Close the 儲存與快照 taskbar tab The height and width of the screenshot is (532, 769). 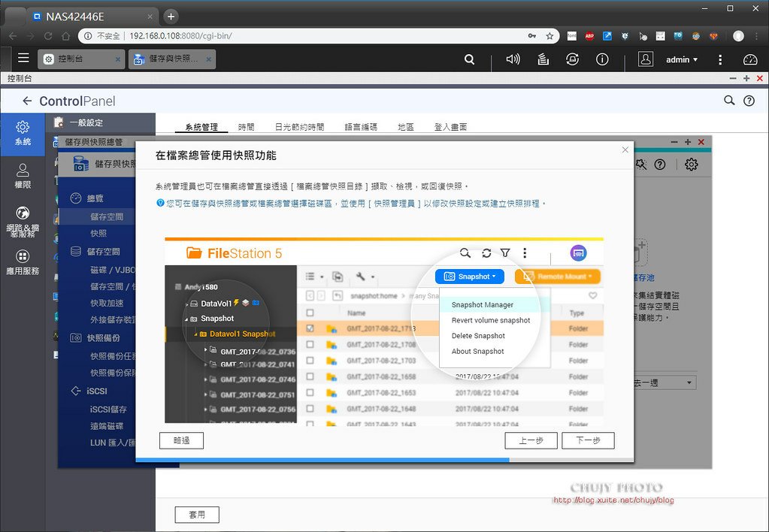pyautogui.click(x=208, y=59)
